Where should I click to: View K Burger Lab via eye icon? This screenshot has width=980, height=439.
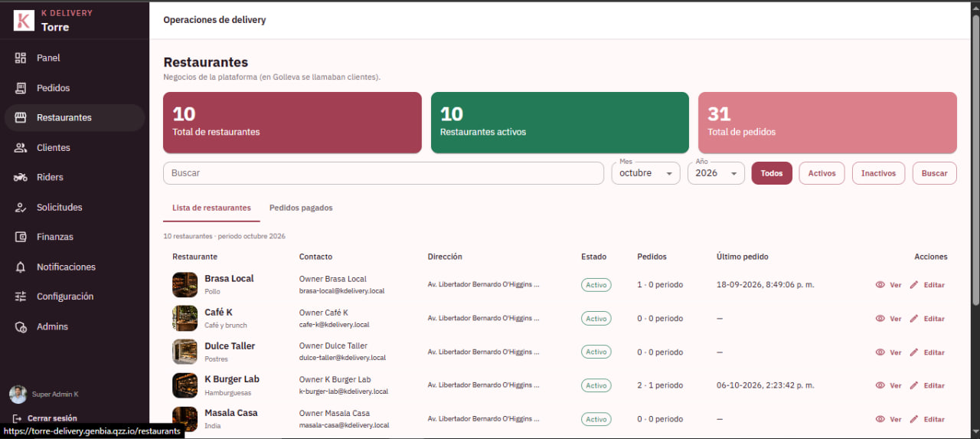(x=880, y=385)
